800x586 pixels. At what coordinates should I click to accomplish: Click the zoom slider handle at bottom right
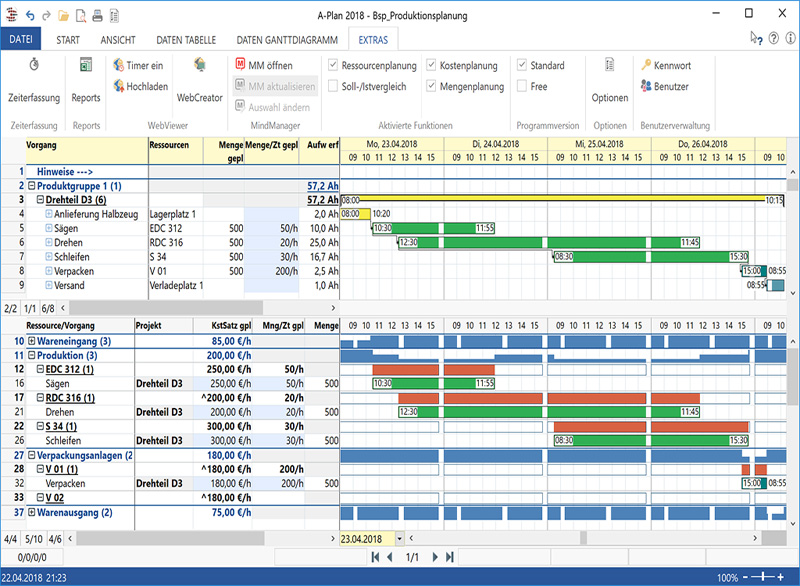tap(764, 577)
